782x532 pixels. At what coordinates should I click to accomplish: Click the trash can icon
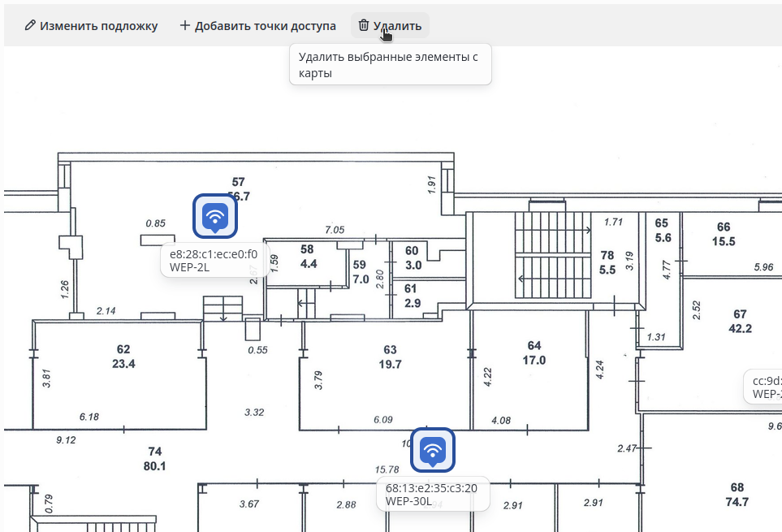pos(364,25)
